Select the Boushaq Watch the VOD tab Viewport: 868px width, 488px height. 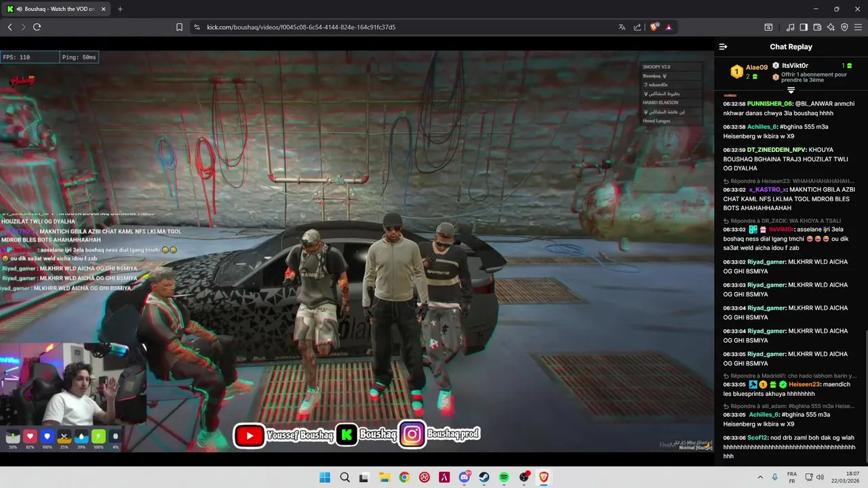point(56,9)
